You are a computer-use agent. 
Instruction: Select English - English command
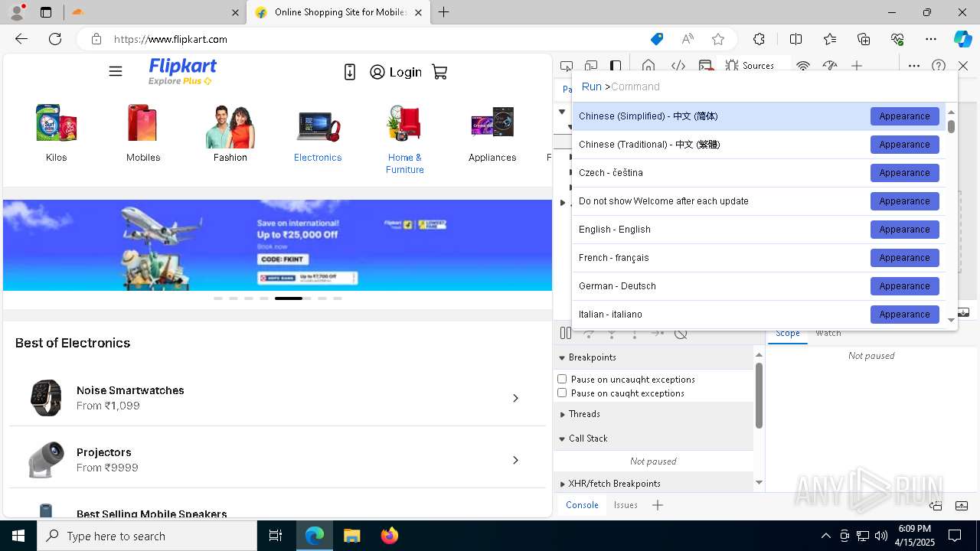[759, 230]
